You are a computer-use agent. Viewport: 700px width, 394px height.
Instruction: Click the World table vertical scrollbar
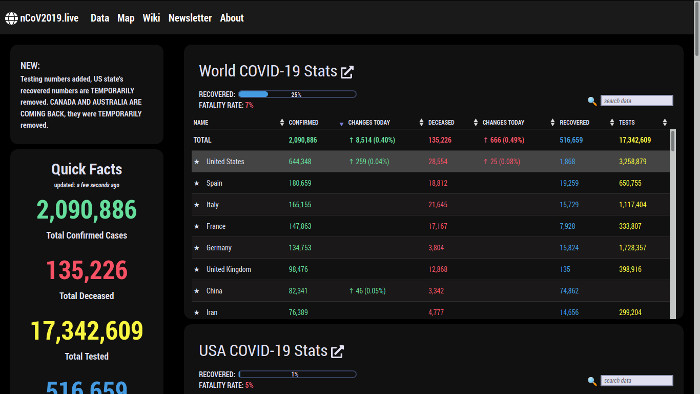pyautogui.click(x=673, y=224)
